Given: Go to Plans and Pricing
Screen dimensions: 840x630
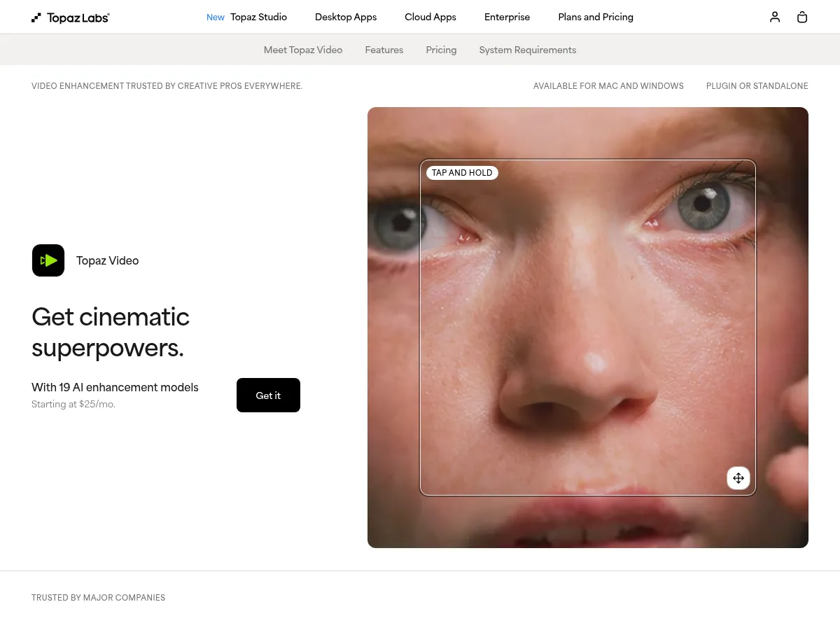Looking at the screenshot, I should click(596, 17).
